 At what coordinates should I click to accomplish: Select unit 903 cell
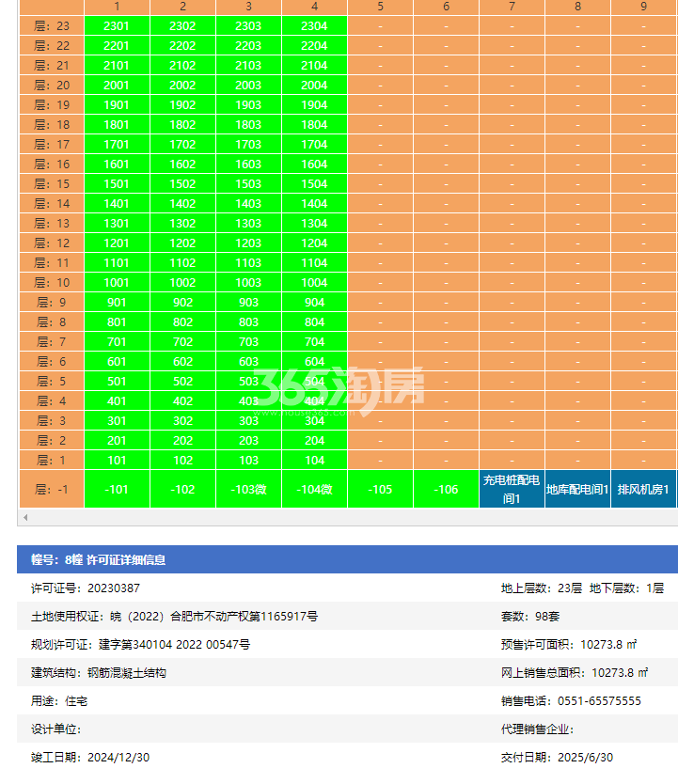click(248, 303)
